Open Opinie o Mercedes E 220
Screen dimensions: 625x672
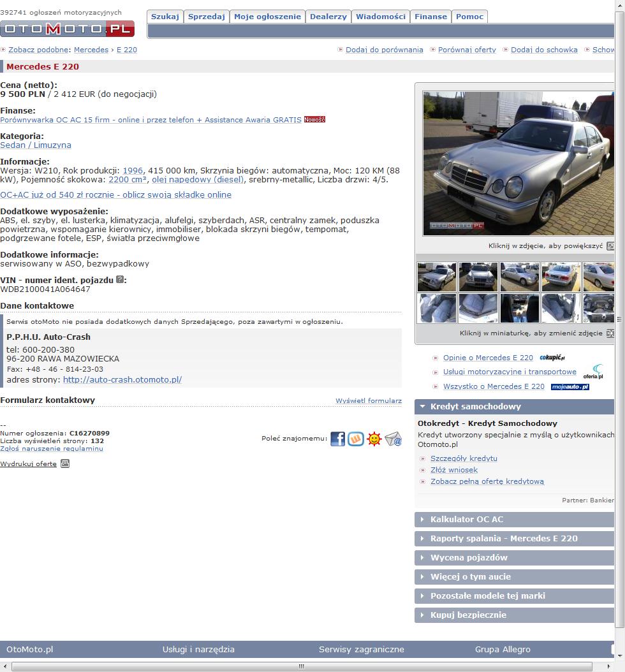click(x=488, y=358)
